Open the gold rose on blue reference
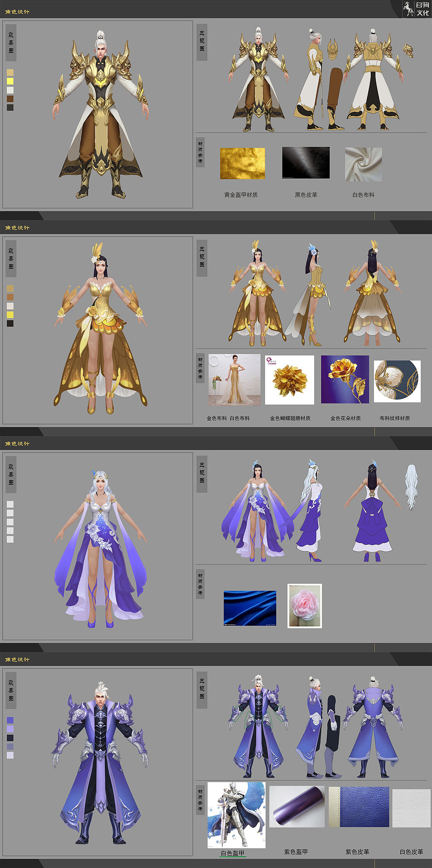The height and width of the screenshot is (868, 432). click(345, 380)
